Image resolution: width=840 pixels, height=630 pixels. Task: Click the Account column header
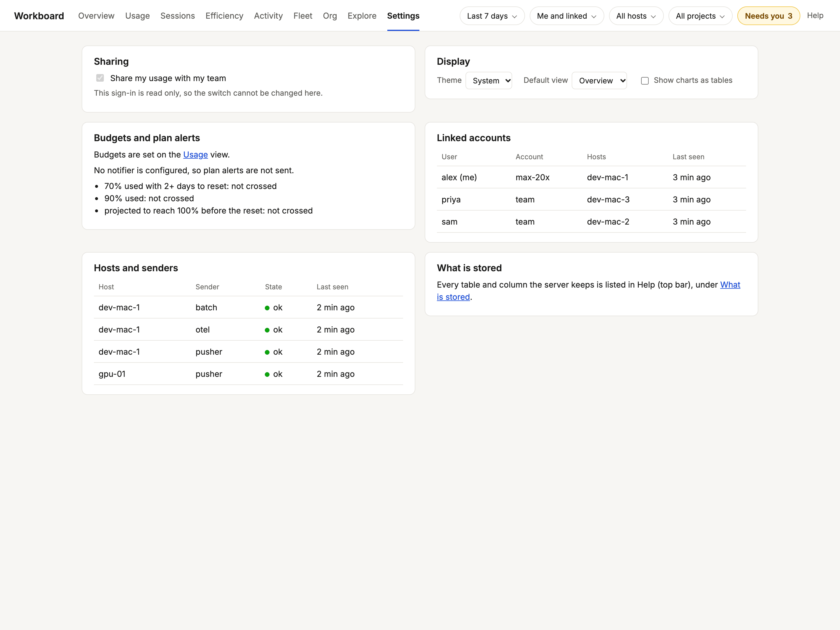[529, 157]
